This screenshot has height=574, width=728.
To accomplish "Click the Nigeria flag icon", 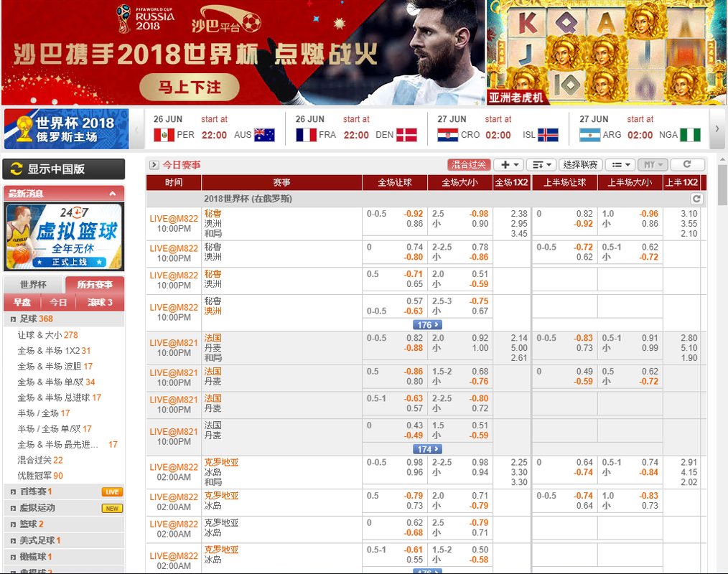I will [x=690, y=135].
